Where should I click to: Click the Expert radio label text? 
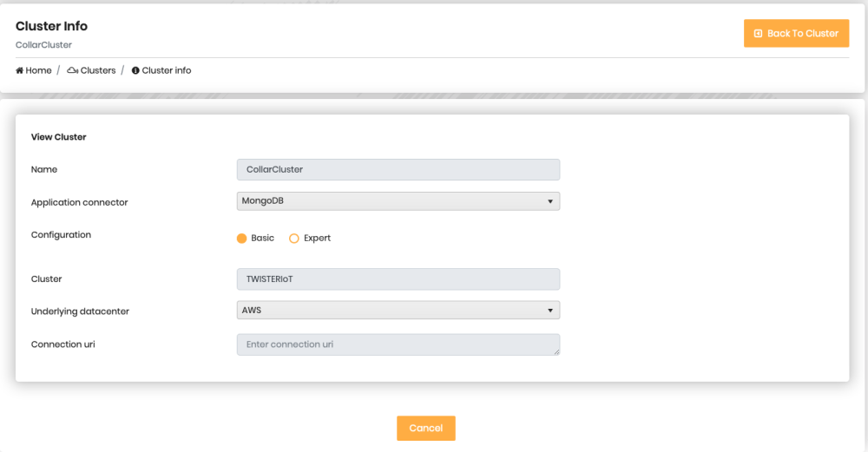pos(317,239)
